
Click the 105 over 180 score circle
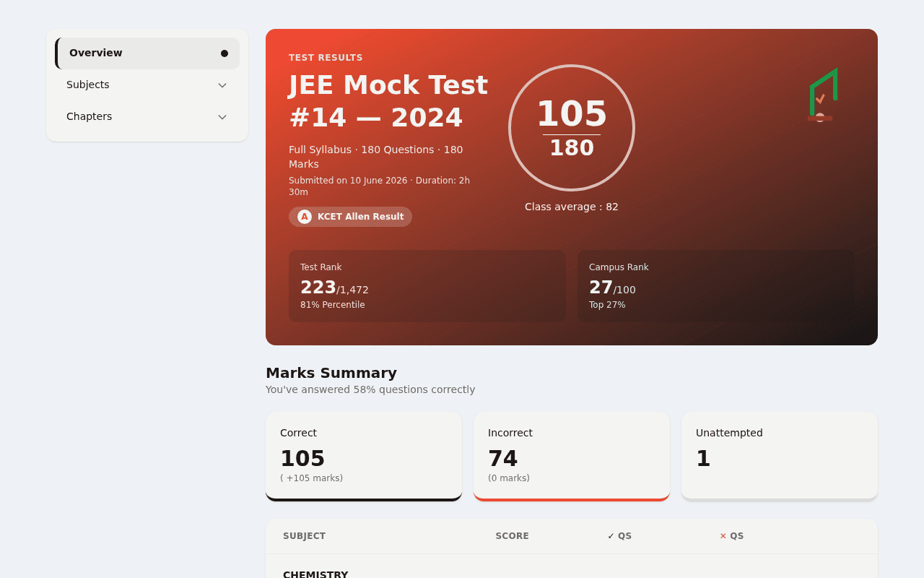pyautogui.click(x=572, y=128)
